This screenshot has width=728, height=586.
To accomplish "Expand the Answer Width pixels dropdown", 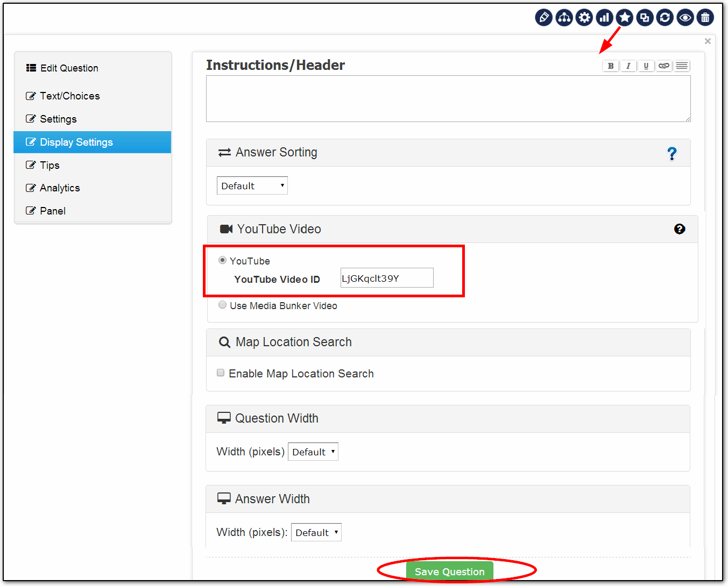I will pyautogui.click(x=316, y=532).
